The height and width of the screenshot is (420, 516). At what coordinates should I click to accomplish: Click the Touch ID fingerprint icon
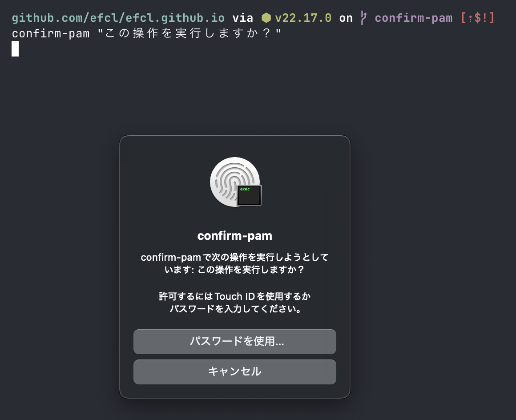232,179
